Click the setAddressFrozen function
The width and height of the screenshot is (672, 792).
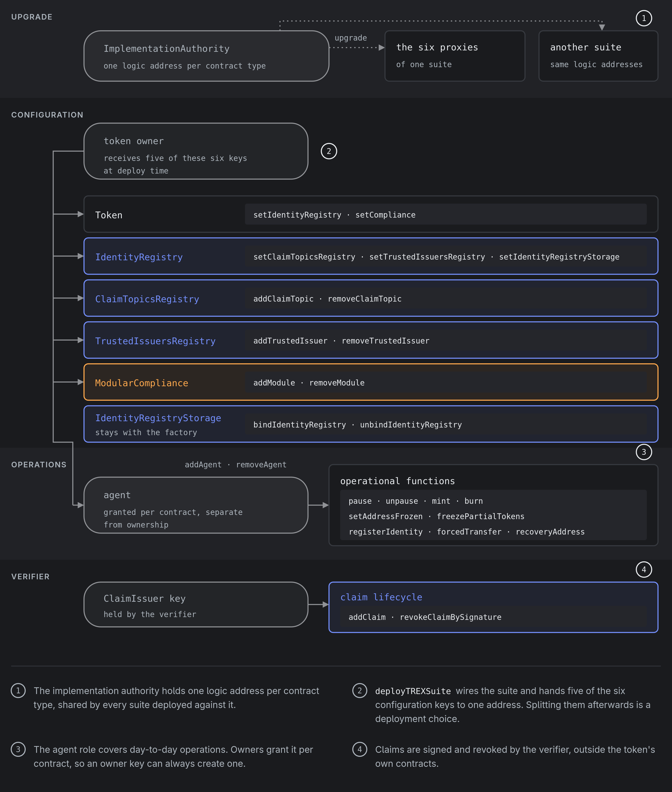point(385,516)
